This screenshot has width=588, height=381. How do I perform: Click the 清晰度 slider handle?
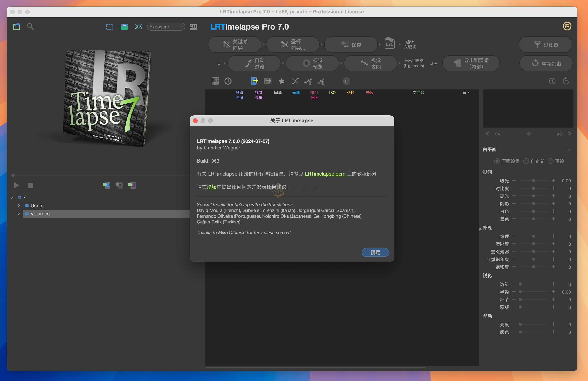533,244
